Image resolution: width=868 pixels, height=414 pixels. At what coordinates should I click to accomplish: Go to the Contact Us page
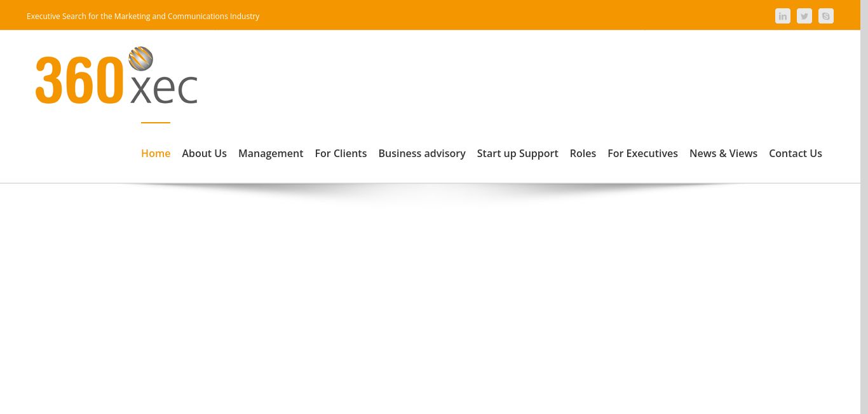(x=795, y=153)
